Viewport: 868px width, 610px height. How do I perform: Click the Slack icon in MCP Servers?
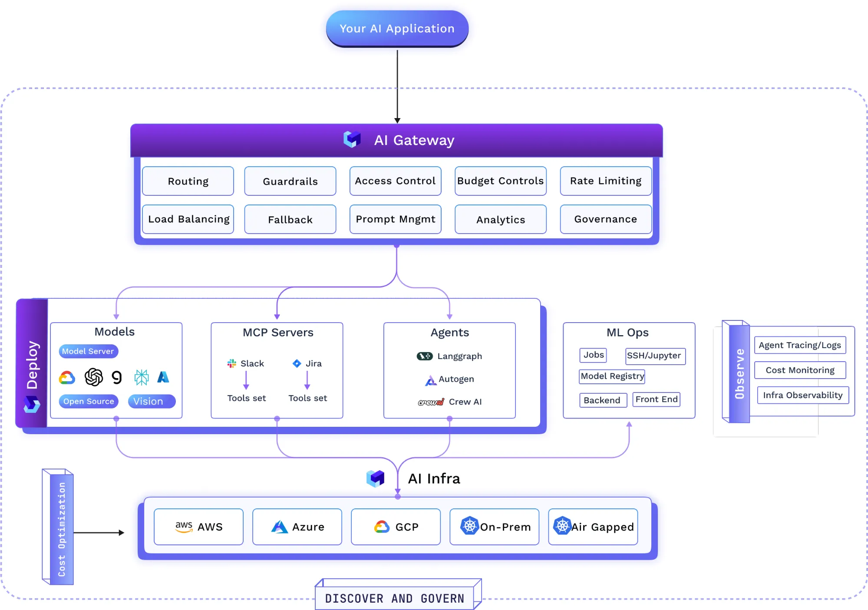pos(232,363)
